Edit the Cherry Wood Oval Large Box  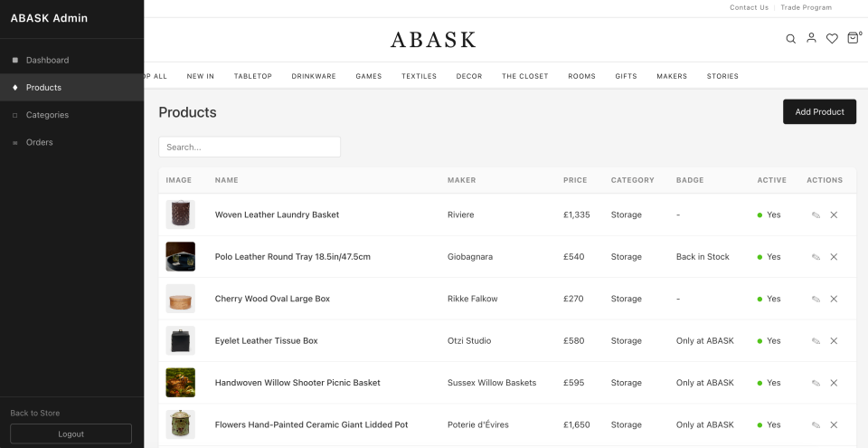[816, 299]
